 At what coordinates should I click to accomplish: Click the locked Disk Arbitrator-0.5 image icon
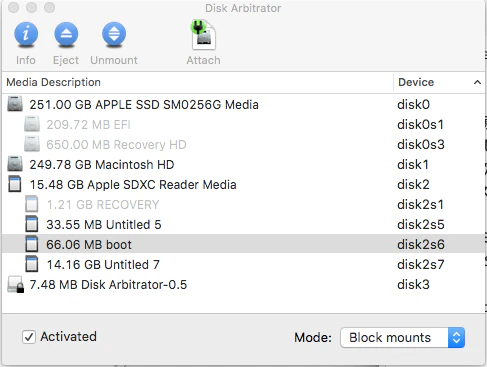tap(16, 285)
